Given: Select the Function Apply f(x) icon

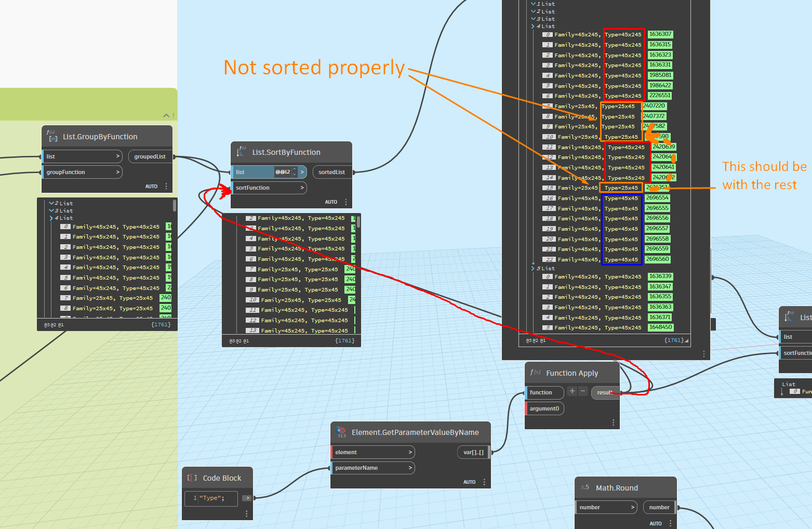Looking at the screenshot, I should [536, 372].
